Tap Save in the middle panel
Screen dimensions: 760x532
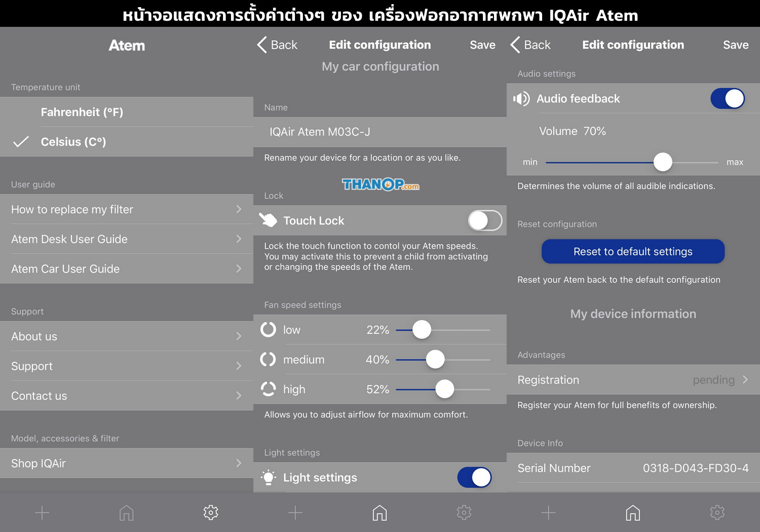[x=482, y=45]
